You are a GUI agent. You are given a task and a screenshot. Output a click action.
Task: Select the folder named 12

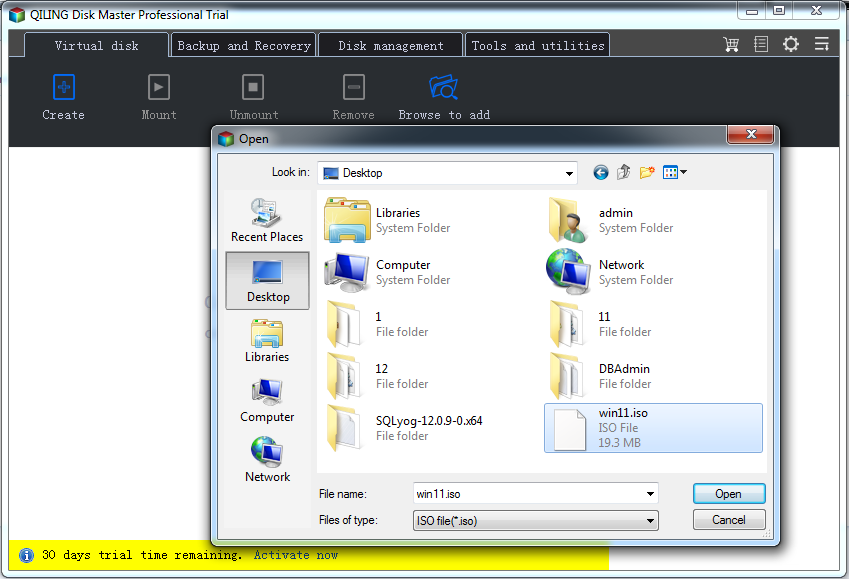(x=377, y=376)
